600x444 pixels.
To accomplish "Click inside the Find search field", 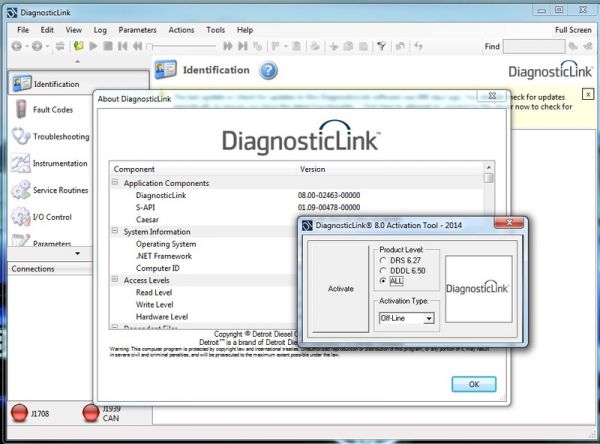I will tap(533, 46).
